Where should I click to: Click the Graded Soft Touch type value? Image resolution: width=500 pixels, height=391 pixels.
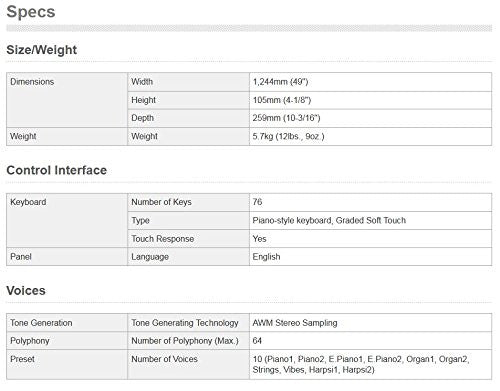(x=370, y=221)
